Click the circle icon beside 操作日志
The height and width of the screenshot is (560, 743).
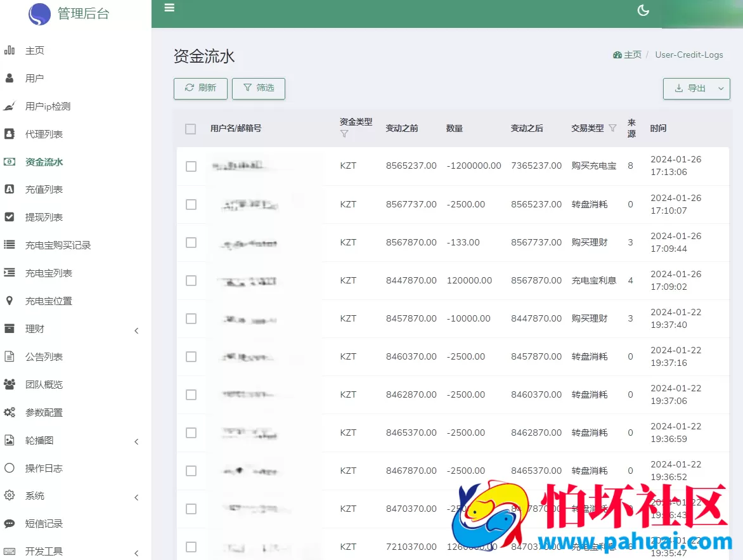[x=10, y=468]
